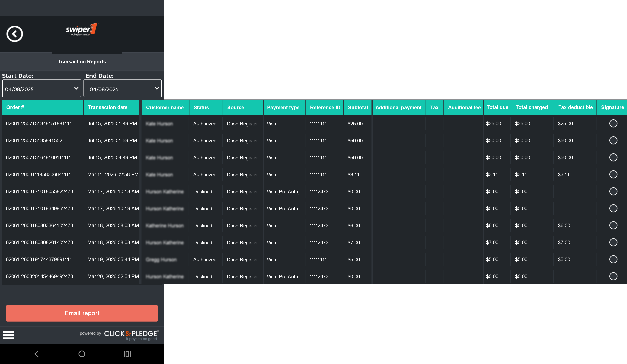Click the Transaction date column header
Image resolution: width=627 pixels, height=364 pixels.
(x=111, y=107)
